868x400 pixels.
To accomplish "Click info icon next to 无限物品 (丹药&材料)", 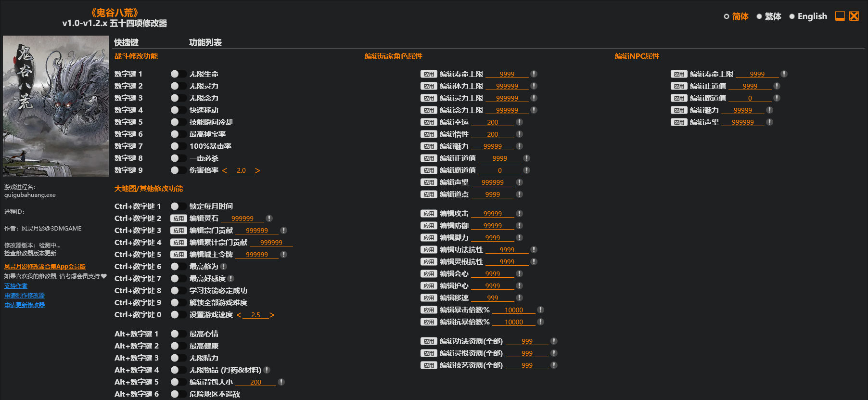I will click(x=267, y=370).
